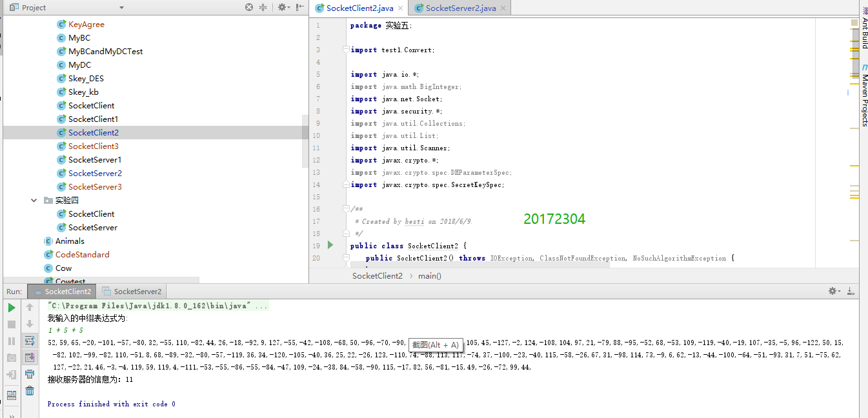
Task: Click the Collapse All icon in the Project panel
Action: 263,7
